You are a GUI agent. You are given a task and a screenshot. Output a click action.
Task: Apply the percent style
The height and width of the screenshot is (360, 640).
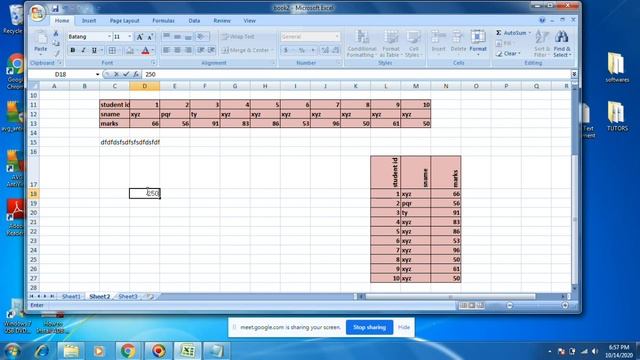pyautogui.click(x=302, y=50)
